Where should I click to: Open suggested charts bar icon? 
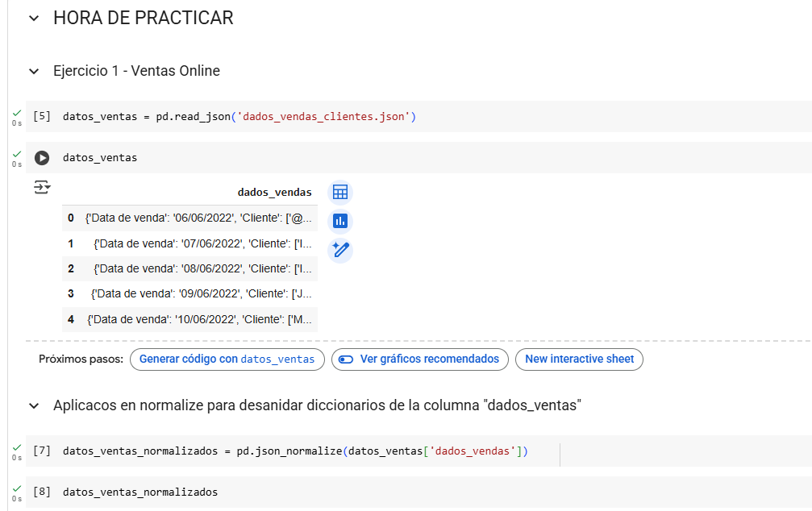(x=340, y=222)
